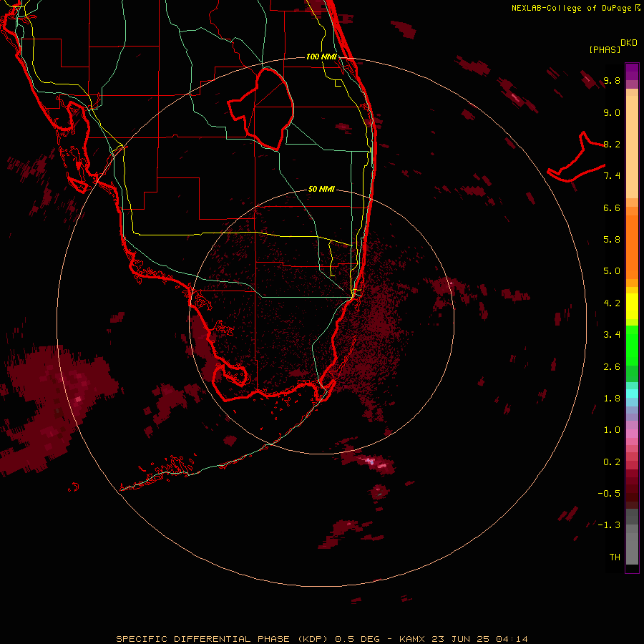The image size is (644, 644).
Task: Click the bright green segment of the color bar
Action: tap(632, 345)
